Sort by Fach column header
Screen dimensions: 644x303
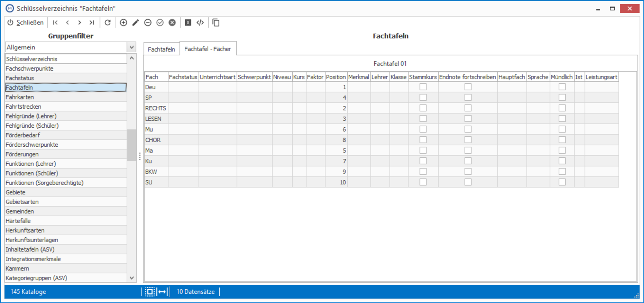(x=156, y=77)
